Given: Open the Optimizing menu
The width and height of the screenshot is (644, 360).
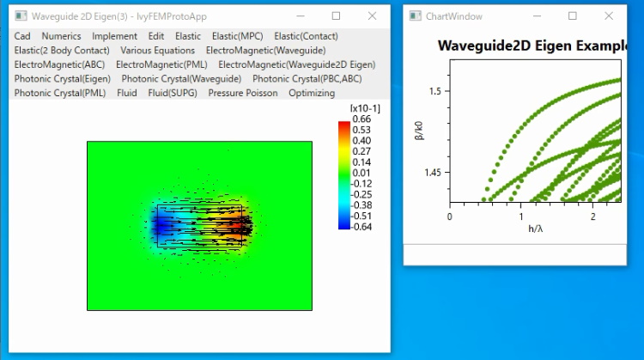Looking at the screenshot, I should point(312,93).
